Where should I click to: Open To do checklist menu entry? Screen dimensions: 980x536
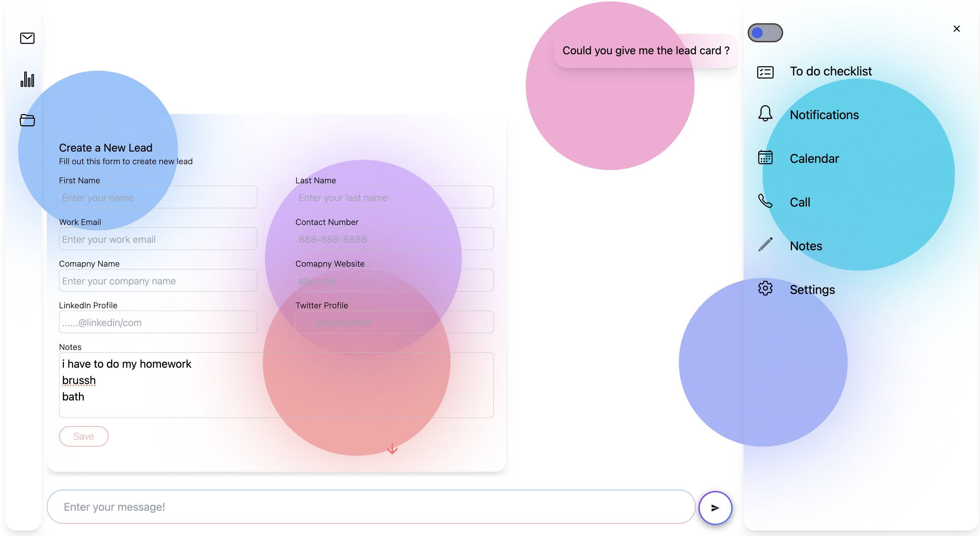pyautogui.click(x=830, y=71)
